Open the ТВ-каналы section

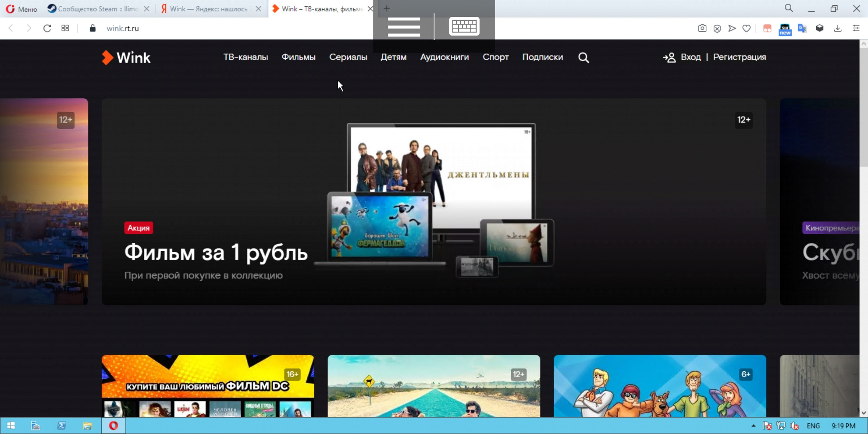[x=246, y=57]
